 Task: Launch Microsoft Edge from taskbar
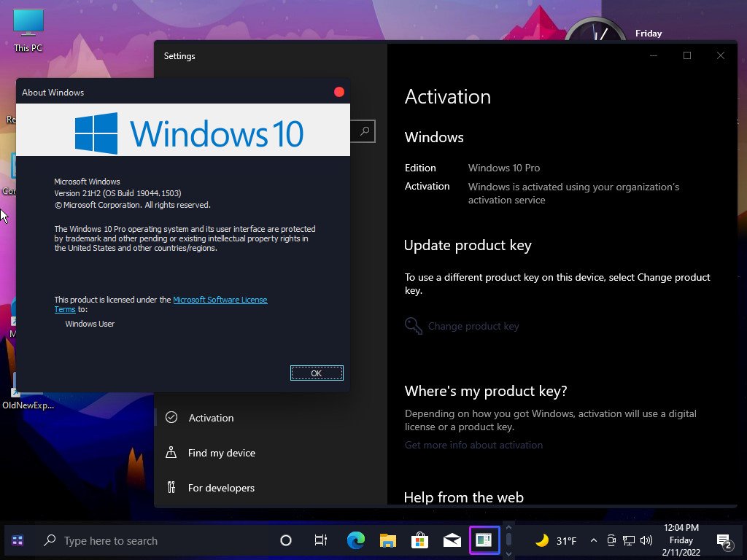click(356, 540)
